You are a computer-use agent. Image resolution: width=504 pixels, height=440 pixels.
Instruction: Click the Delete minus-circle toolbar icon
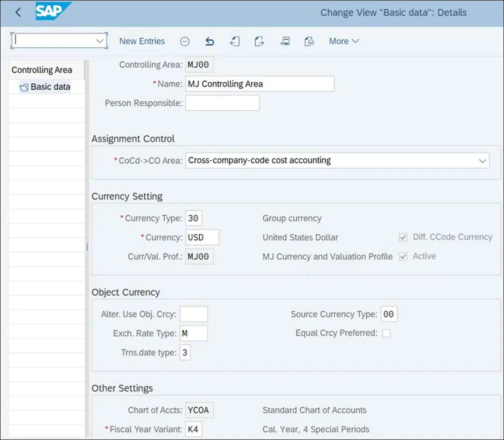click(x=185, y=42)
